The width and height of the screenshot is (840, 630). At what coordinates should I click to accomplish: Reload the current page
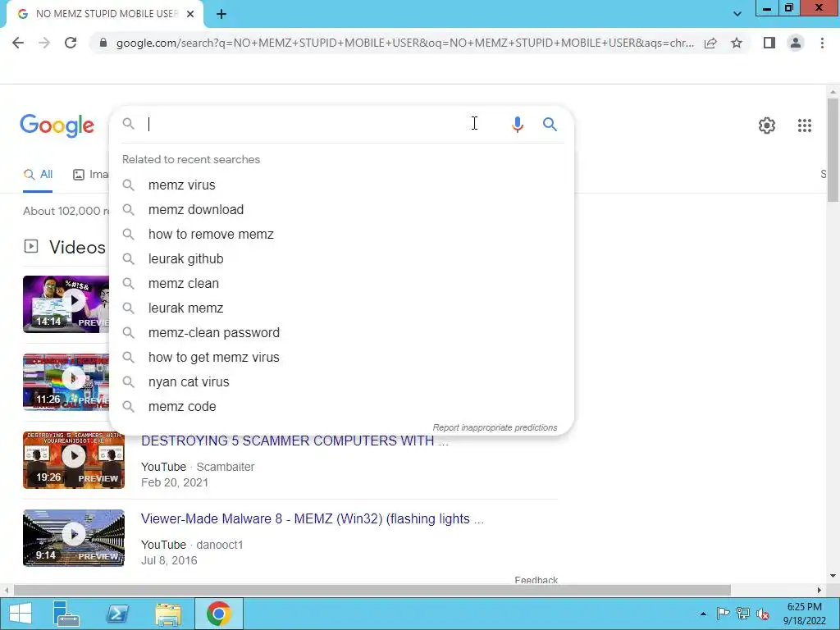tap(71, 43)
